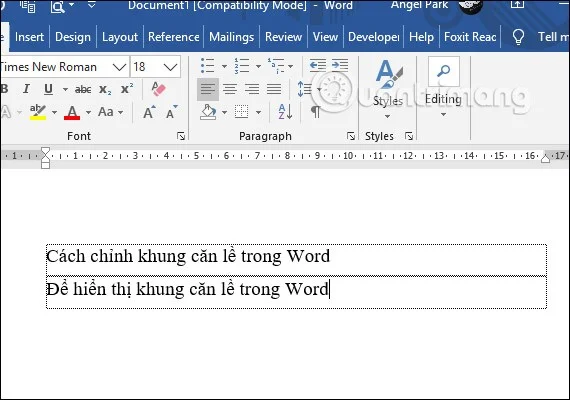Click Angel Park account name
The height and width of the screenshot is (400, 570).
point(419,5)
